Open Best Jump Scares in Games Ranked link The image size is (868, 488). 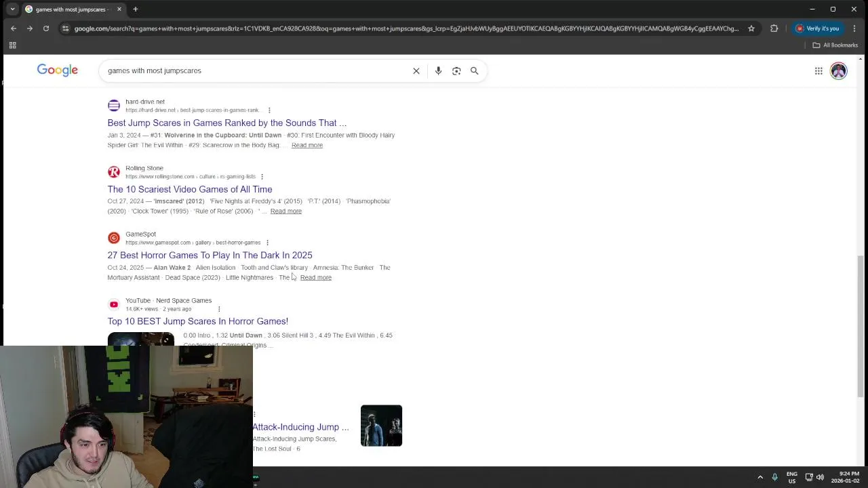(227, 123)
